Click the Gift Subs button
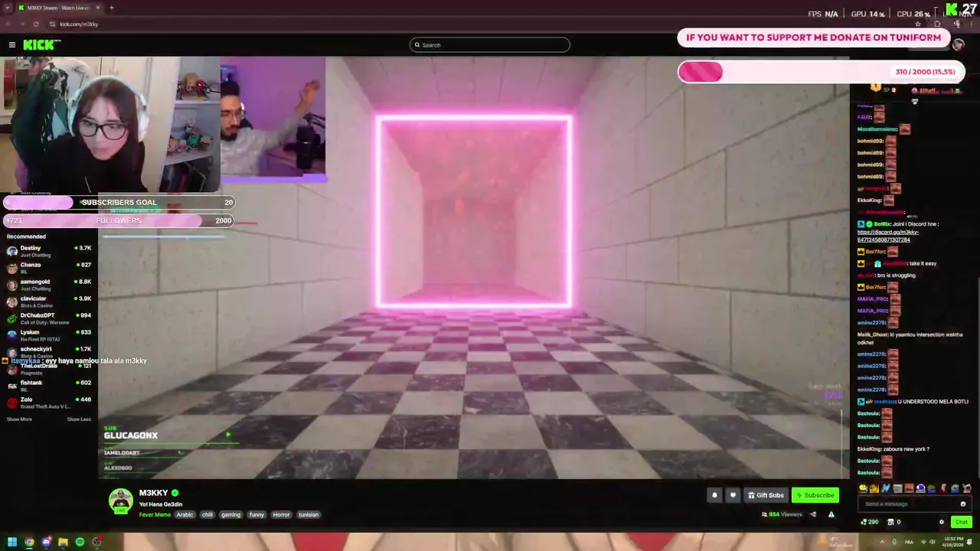980x551 pixels. (x=766, y=495)
